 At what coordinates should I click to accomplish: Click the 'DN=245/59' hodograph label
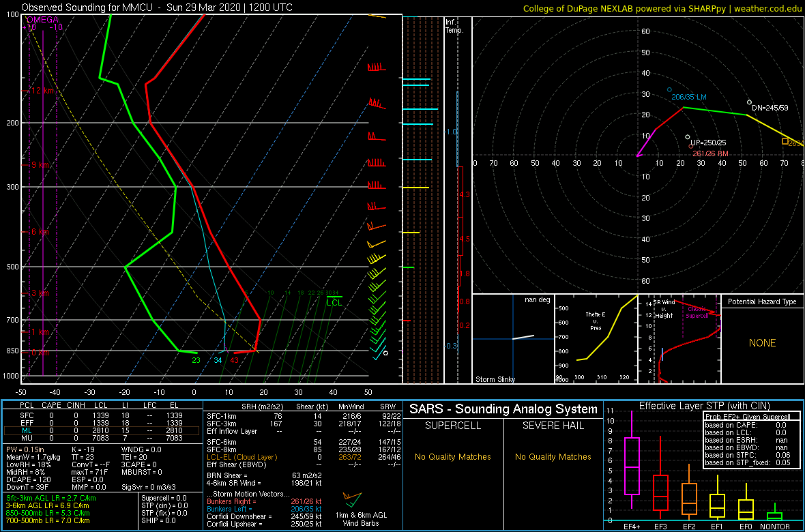coord(770,108)
